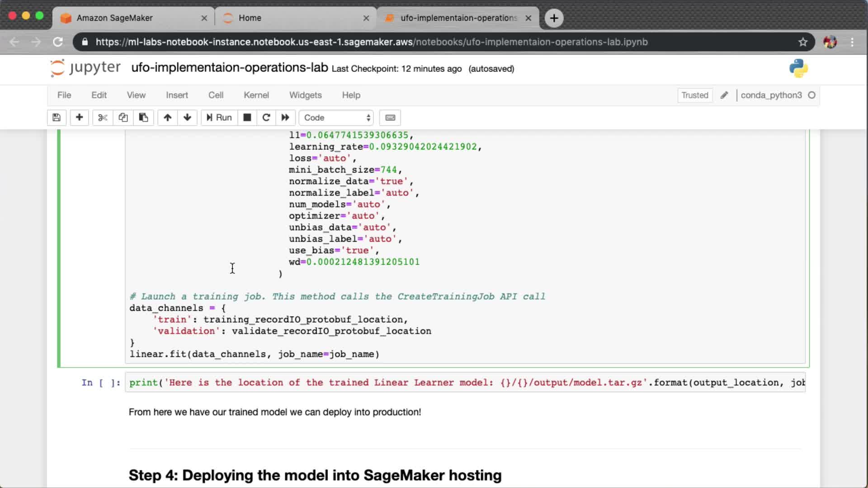868x488 pixels.
Task: Click into the print statement code cell
Action: click(x=452, y=383)
